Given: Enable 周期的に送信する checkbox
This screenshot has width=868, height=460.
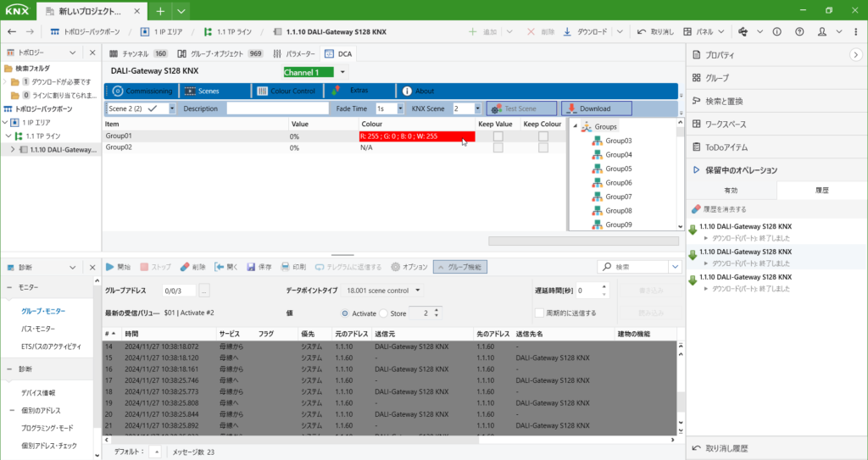Looking at the screenshot, I should [539, 313].
